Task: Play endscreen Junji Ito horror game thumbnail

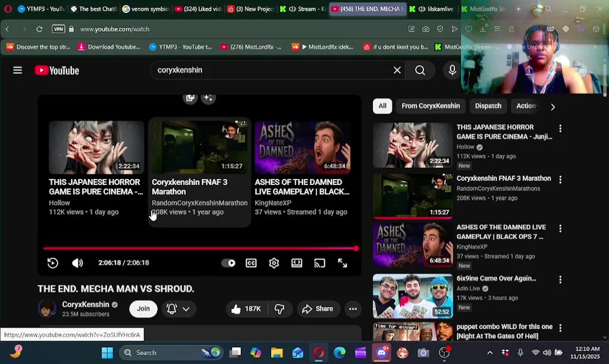Action: [96, 147]
